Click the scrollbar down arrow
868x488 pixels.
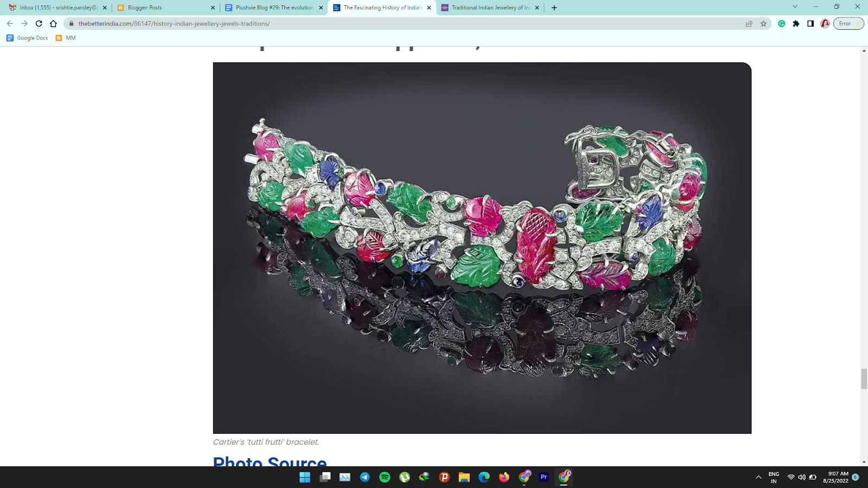pos(864,463)
